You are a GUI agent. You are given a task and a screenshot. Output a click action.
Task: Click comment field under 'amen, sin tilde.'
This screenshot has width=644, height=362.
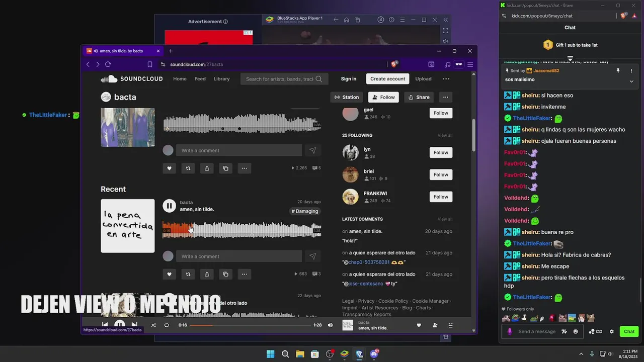click(239, 256)
